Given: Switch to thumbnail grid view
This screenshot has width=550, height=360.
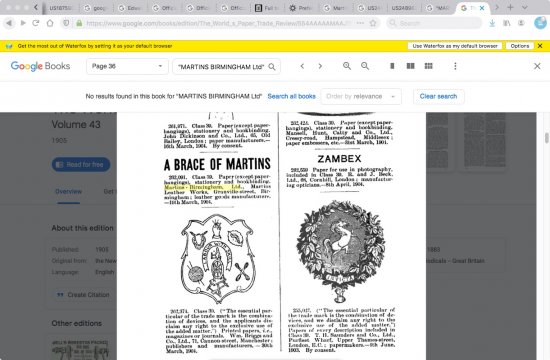Looking at the screenshot, I should pos(429,66).
